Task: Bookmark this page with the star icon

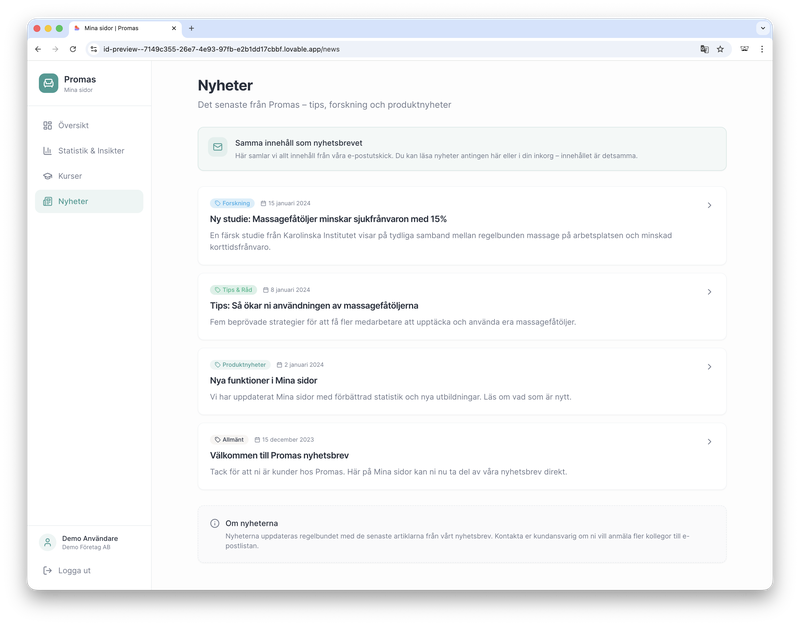Action: pos(720,48)
